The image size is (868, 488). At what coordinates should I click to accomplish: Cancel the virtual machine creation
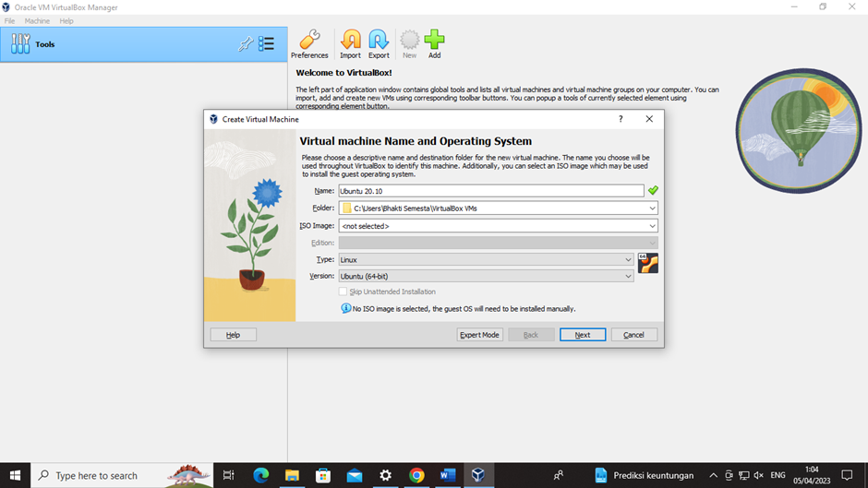coord(633,335)
